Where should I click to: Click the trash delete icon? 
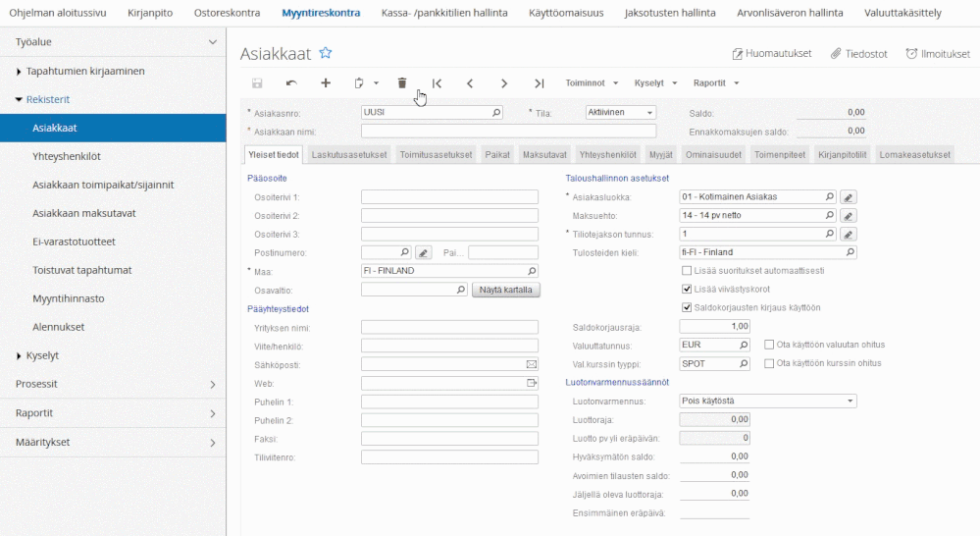tap(402, 83)
